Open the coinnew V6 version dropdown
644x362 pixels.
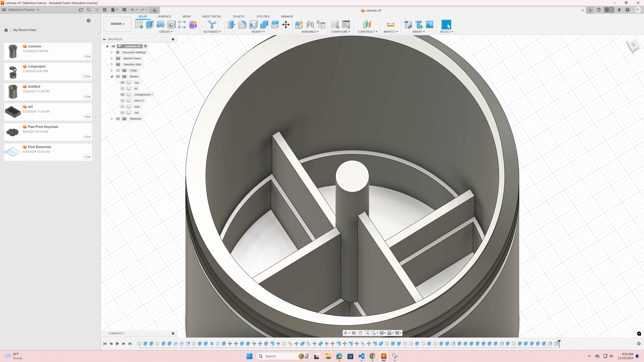pyautogui.click(x=87, y=57)
